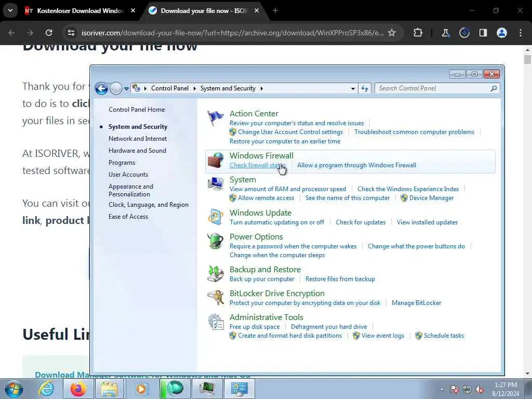This screenshot has width=532, height=399.
Task: Open the BitLocker Drive Encryption icon
Action: pyautogui.click(x=216, y=298)
